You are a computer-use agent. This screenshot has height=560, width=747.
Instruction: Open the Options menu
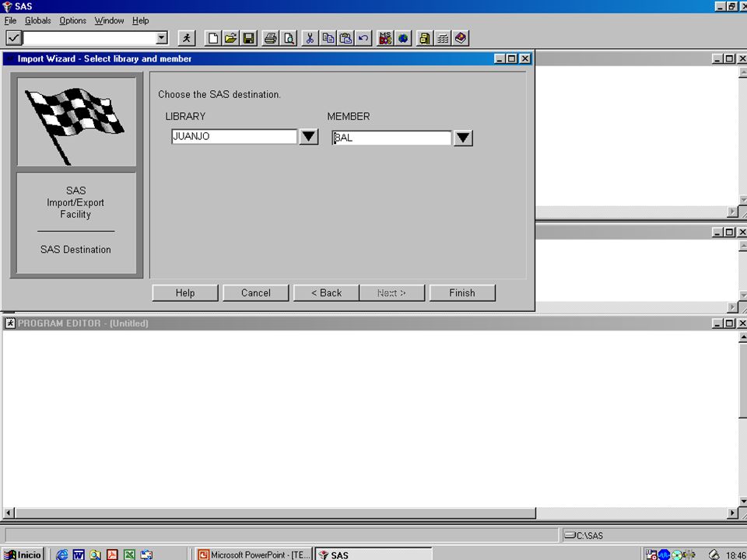click(x=73, y=20)
